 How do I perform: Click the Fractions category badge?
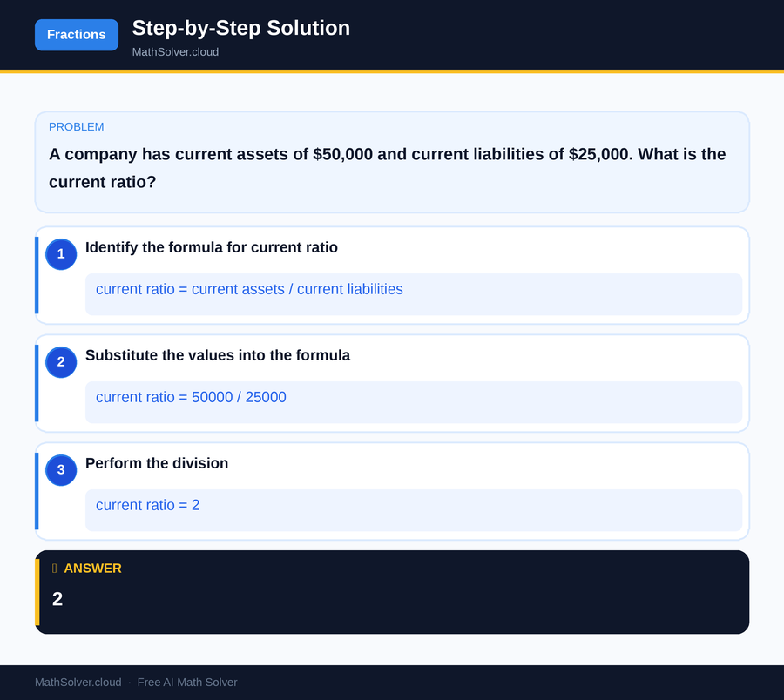tap(77, 35)
